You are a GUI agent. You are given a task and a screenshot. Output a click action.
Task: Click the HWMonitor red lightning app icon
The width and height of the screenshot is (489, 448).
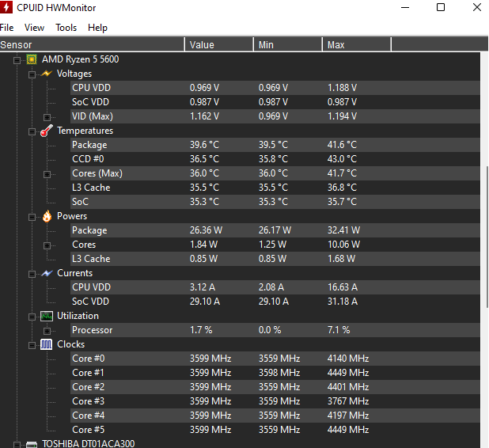click(6, 7)
